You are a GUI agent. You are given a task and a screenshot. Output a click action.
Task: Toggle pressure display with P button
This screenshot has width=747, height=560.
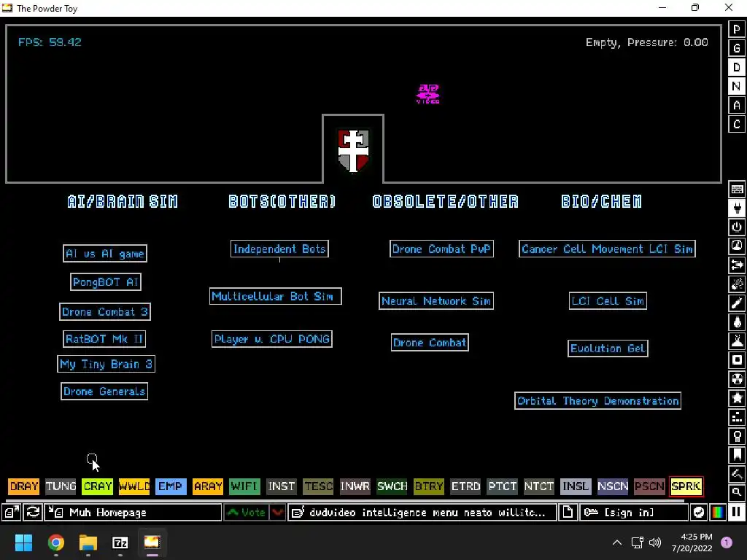737,29
